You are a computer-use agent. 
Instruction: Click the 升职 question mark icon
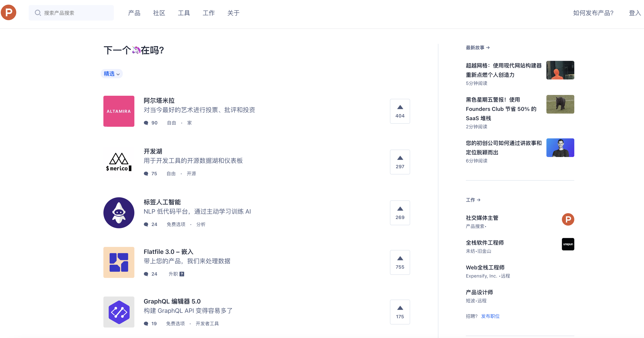pos(182,274)
